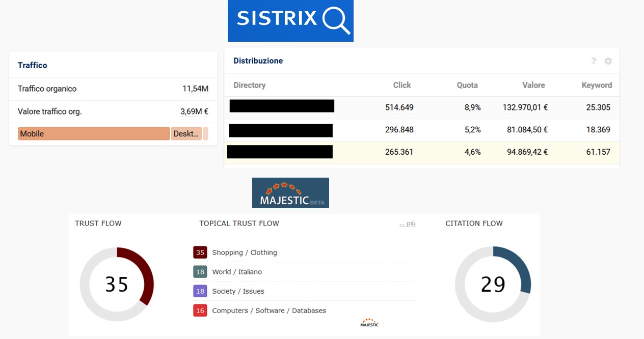The width and height of the screenshot is (644, 339).
Task: Click the 94.869,42 € value cell
Action: [527, 152]
